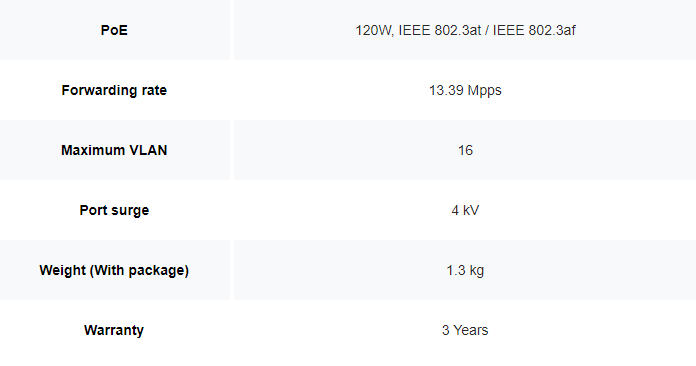Click the Weight label cell

click(x=114, y=270)
